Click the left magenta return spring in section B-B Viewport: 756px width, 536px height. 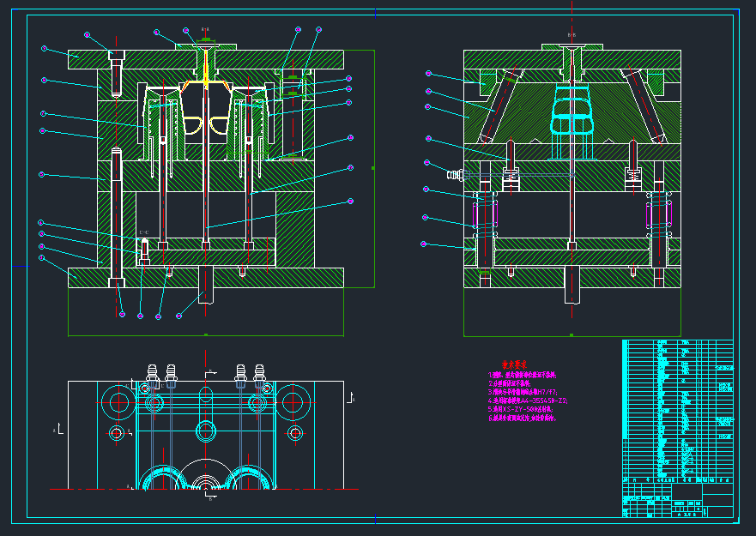click(485, 214)
